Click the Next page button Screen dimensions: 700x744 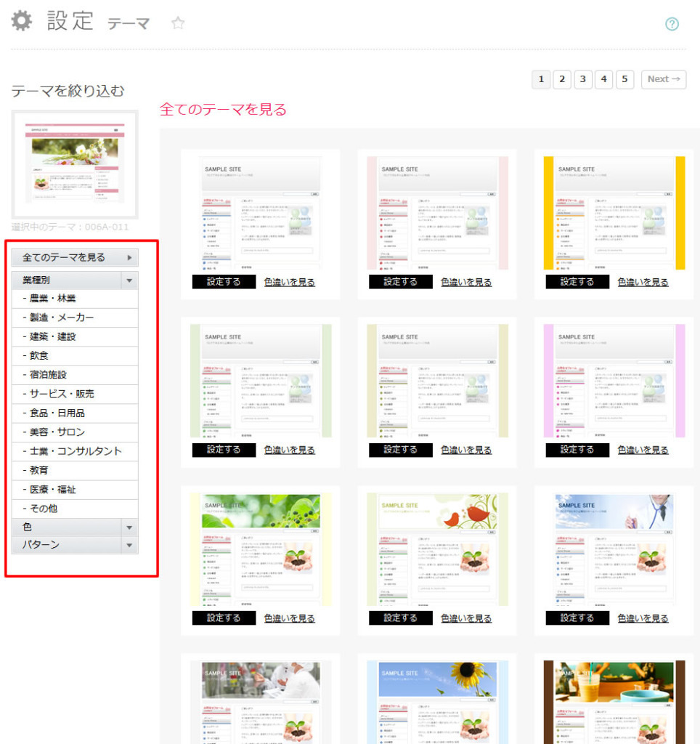point(663,79)
